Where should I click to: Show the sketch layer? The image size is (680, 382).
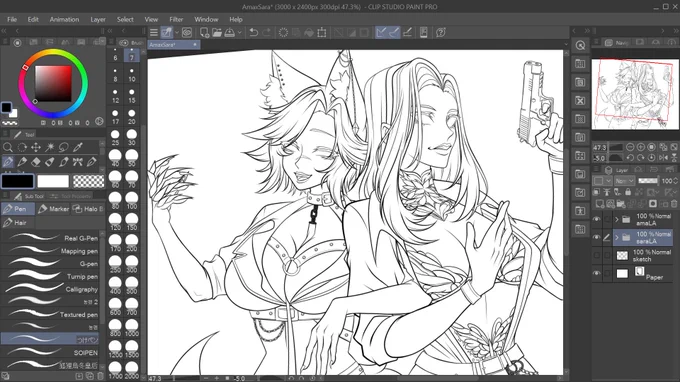click(x=597, y=255)
